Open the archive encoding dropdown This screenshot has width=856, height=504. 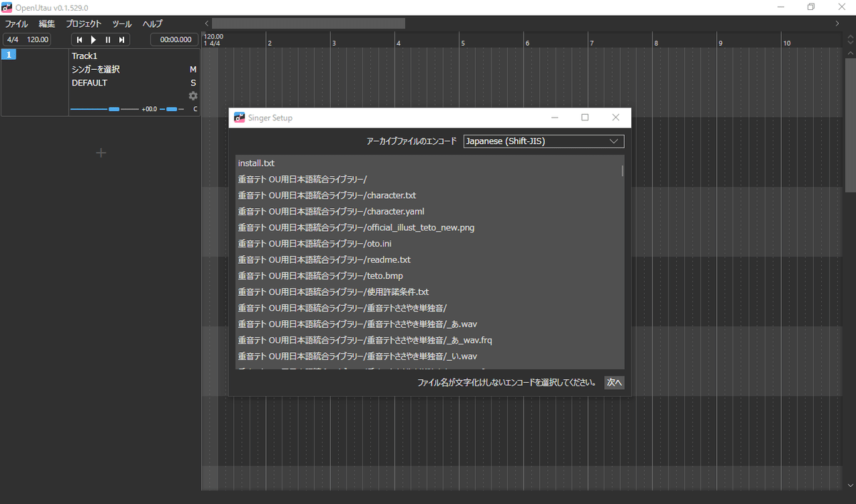544,141
